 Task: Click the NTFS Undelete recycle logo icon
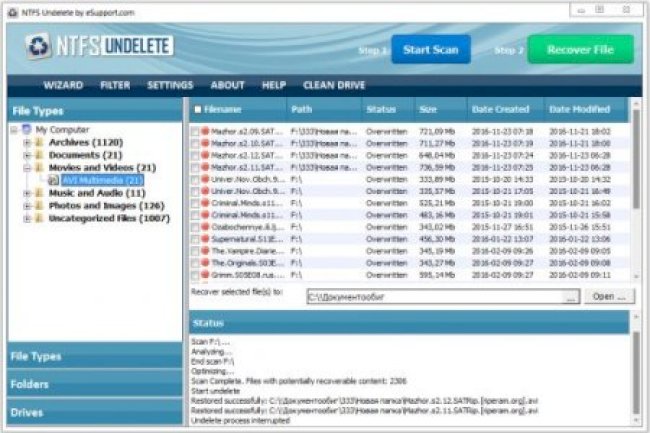(x=38, y=46)
